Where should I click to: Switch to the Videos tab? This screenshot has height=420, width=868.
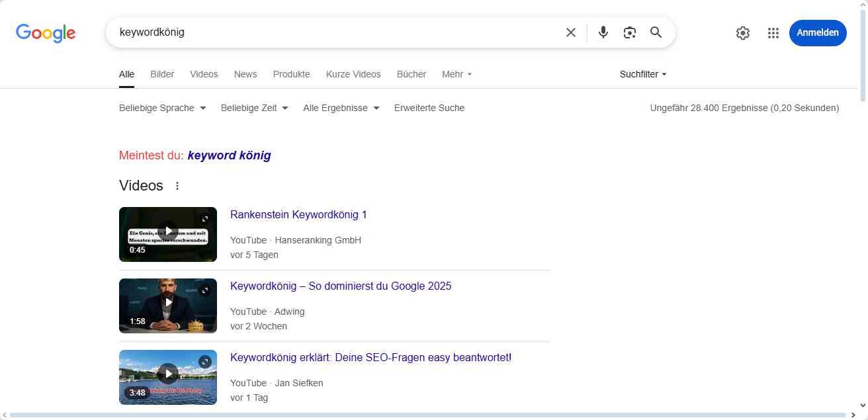tap(204, 74)
